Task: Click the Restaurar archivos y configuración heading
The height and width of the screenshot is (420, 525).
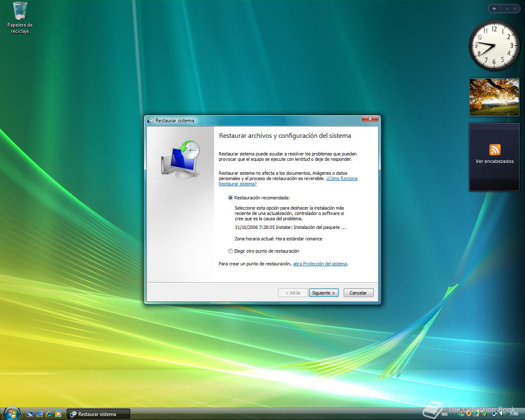Action: [x=285, y=136]
